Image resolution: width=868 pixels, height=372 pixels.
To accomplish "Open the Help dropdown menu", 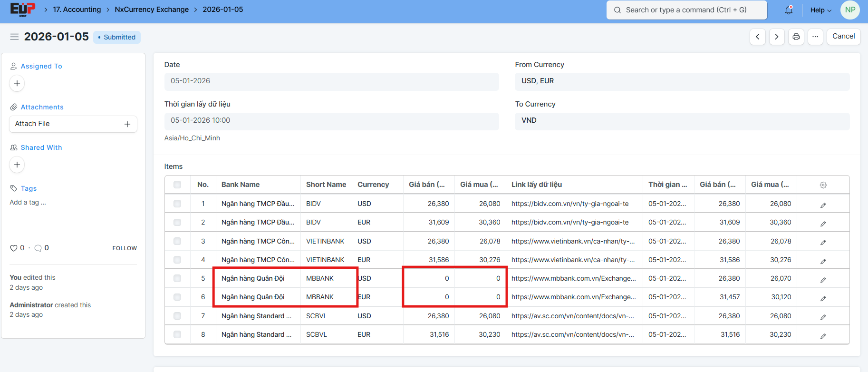I will coord(820,10).
